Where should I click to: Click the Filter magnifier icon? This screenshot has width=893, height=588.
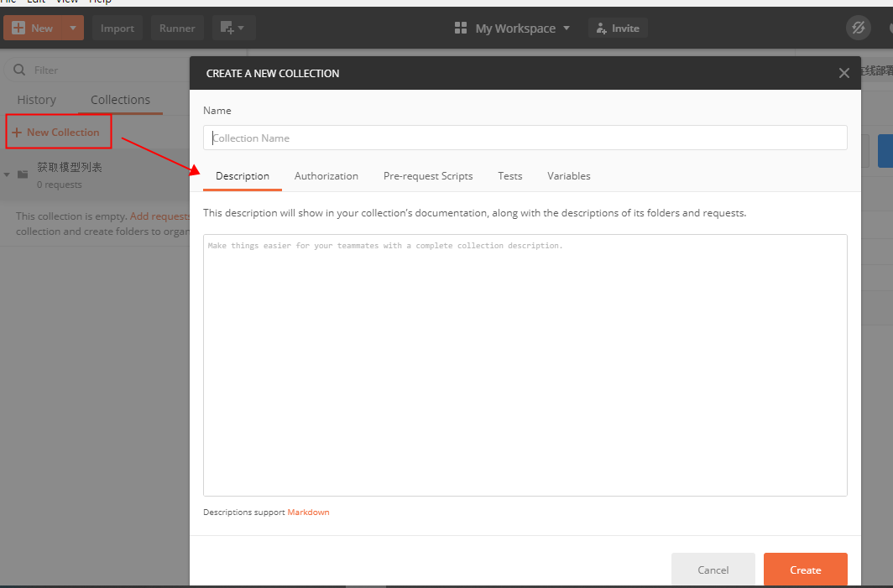coord(19,70)
